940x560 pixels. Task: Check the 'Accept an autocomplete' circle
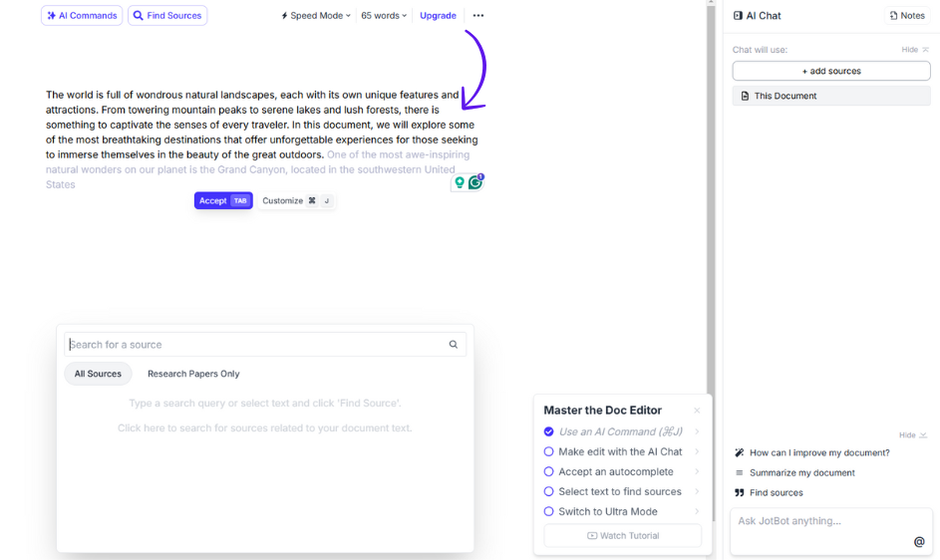(548, 472)
